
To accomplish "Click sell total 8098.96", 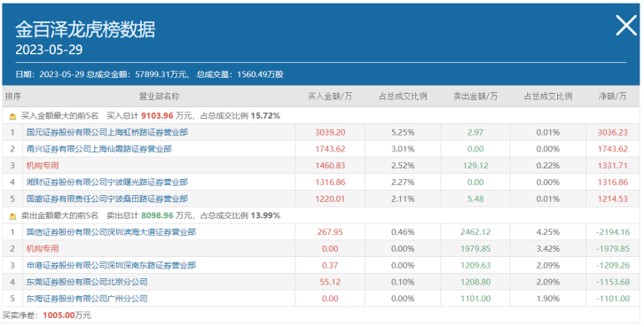I will click(x=157, y=215).
